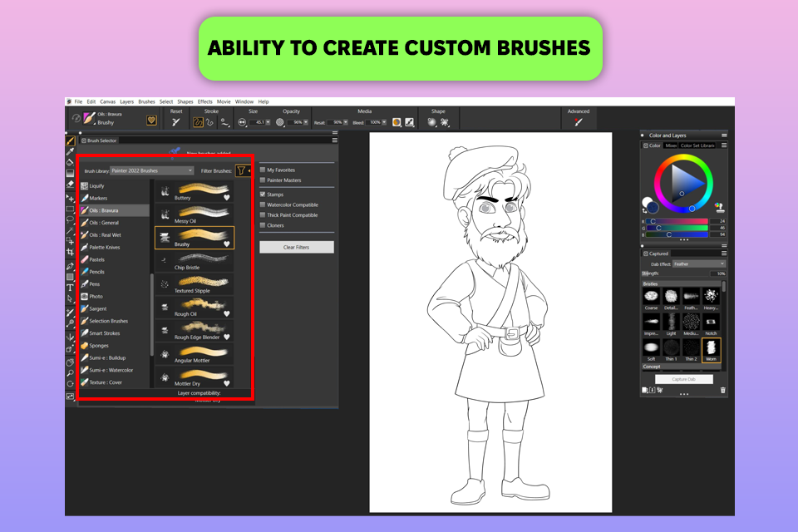Open the Brush Library dropdown
The width and height of the screenshot is (798, 532).
click(152, 170)
